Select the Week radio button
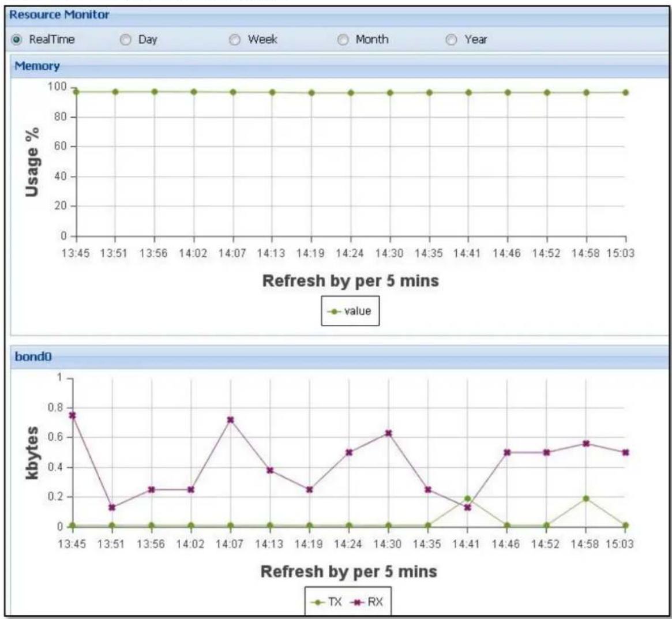Screen dimensions: 672x619 (234, 40)
